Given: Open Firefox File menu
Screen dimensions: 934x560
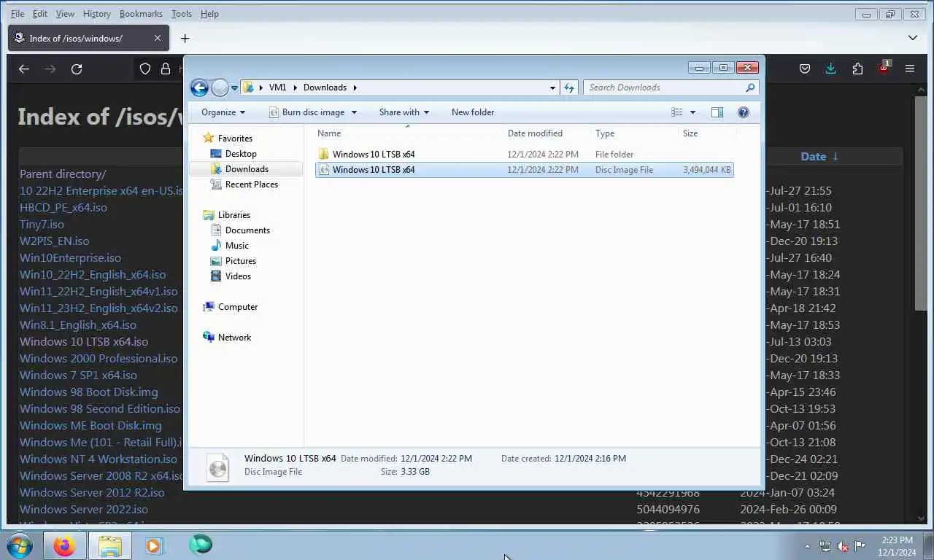Looking at the screenshot, I should (x=18, y=14).
